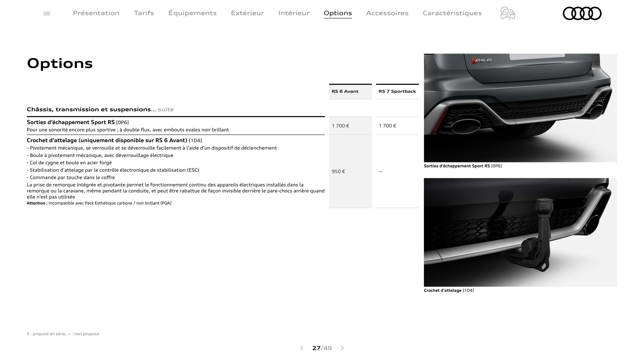Select the Options tab
Image resolution: width=644 pixels, height=362 pixels.
(x=338, y=13)
